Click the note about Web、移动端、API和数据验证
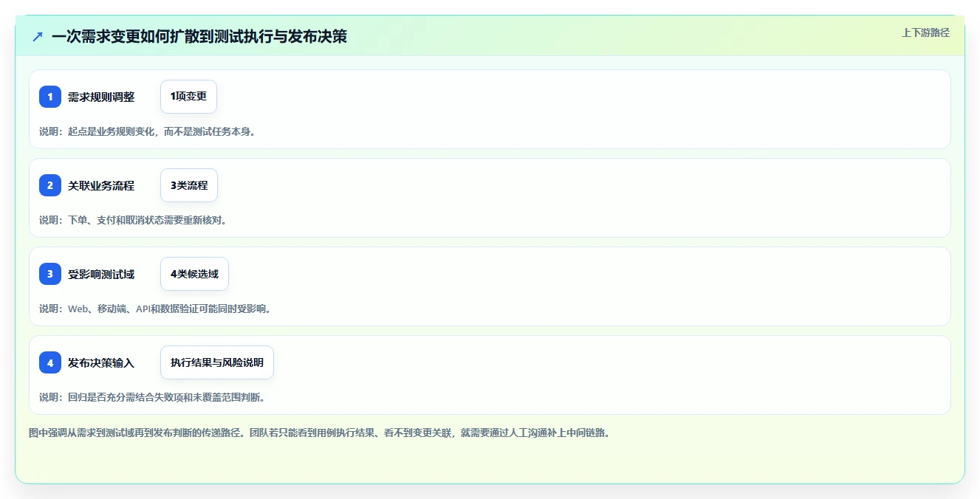 155,309
